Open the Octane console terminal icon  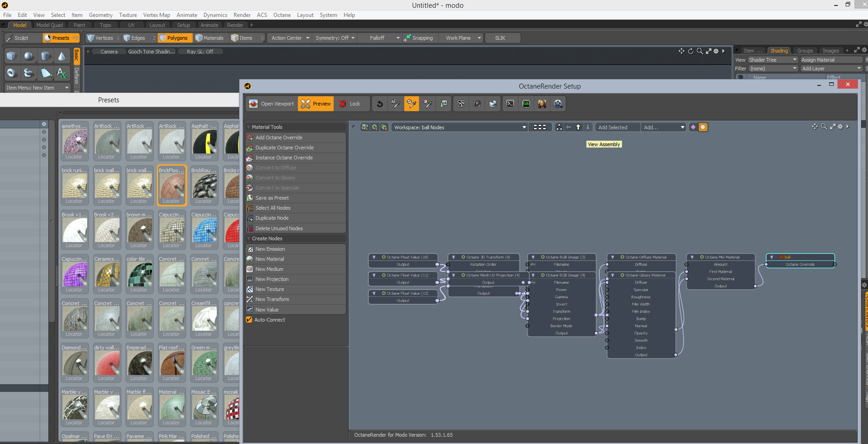coord(510,104)
